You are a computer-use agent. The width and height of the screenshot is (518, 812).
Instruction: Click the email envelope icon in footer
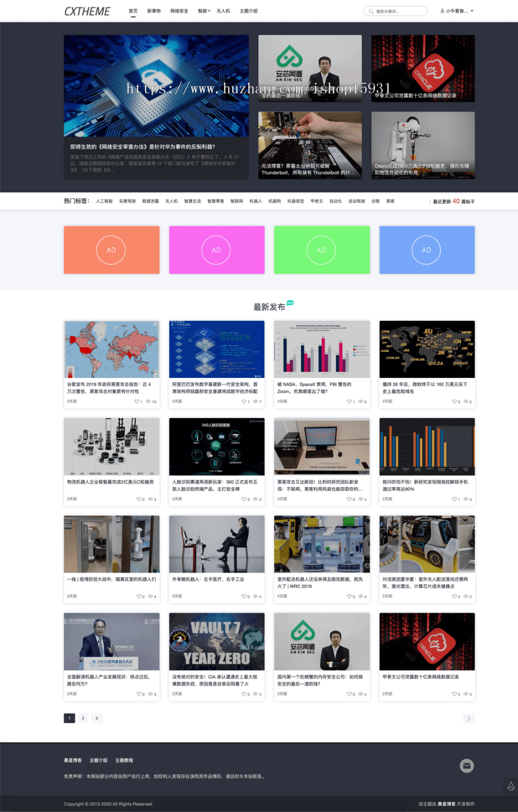(x=467, y=765)
